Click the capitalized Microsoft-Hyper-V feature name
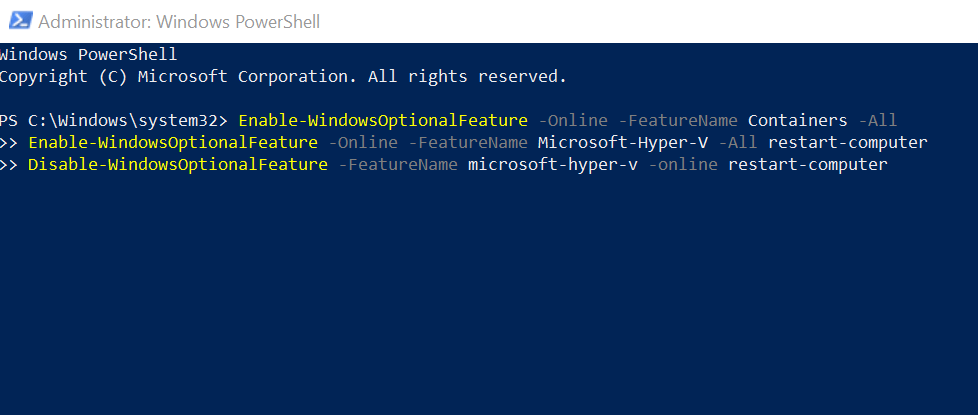This screenshot has width=978, height=415. (623, 143)
